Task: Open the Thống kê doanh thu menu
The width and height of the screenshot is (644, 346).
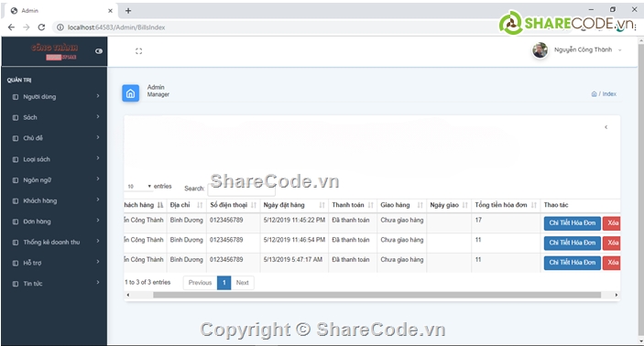Action: (54, 243)
